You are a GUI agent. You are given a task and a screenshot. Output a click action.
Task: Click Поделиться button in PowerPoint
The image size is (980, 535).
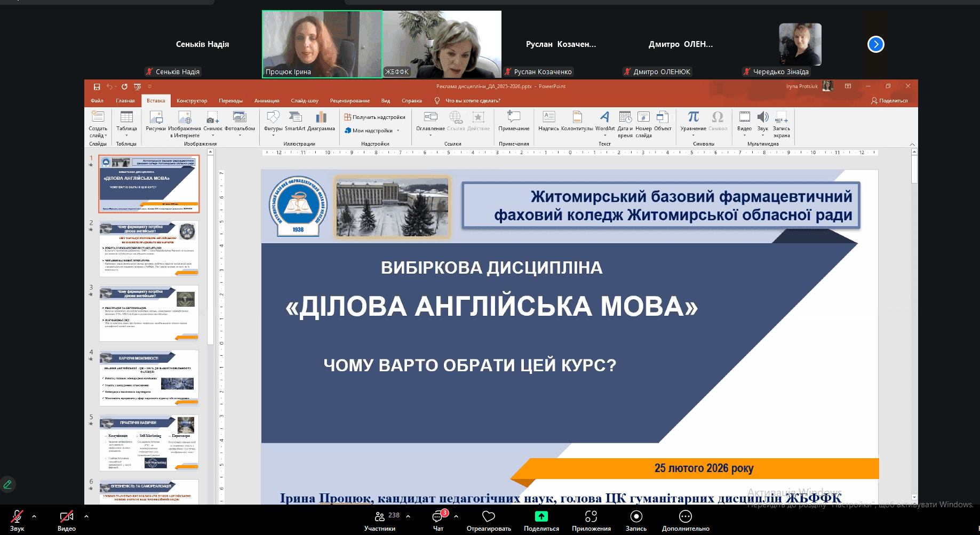pos(889,100)
